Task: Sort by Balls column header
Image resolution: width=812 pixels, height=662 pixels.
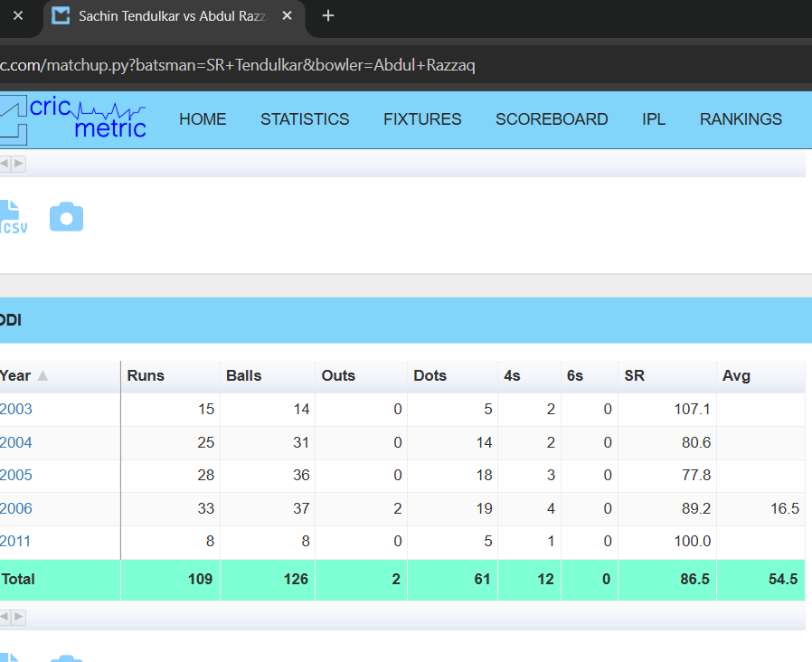Action: pyautogui.click(x=268, y=376)
